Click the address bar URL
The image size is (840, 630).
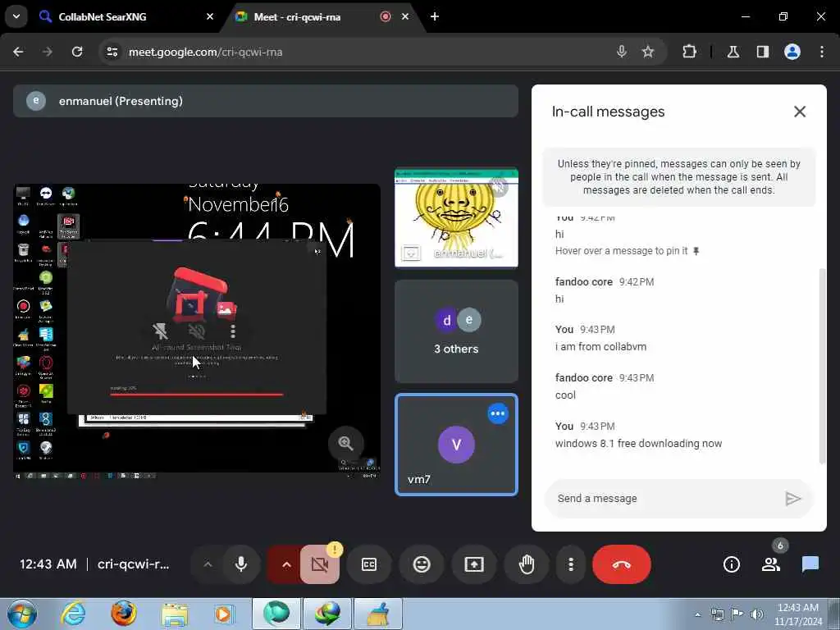[x=205, y=52]
